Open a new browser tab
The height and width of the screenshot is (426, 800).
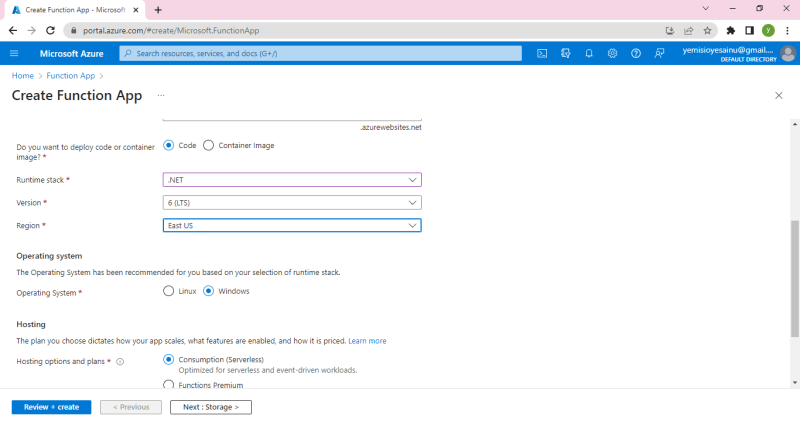tap(158, 10)
